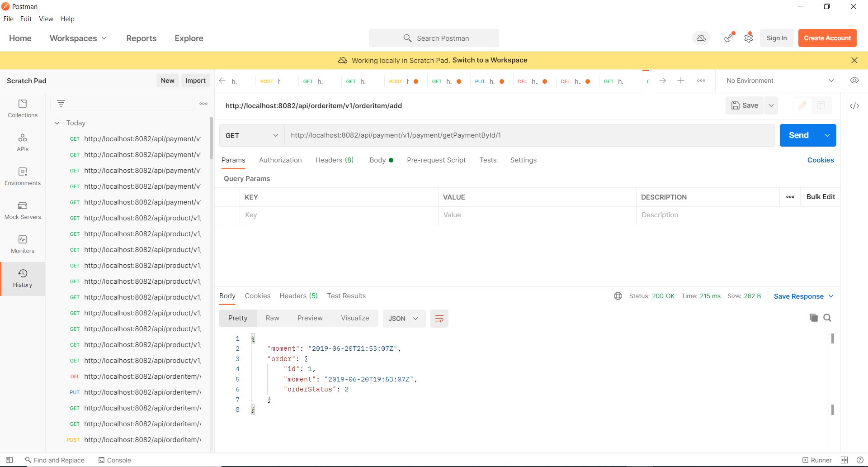Click the comments icon next to pencil
This screenshot has width=868, height=467.
821,105
